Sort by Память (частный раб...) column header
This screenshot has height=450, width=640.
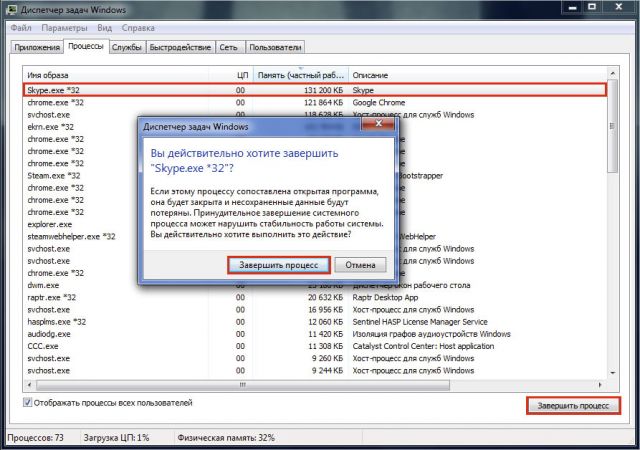point(301,75)
